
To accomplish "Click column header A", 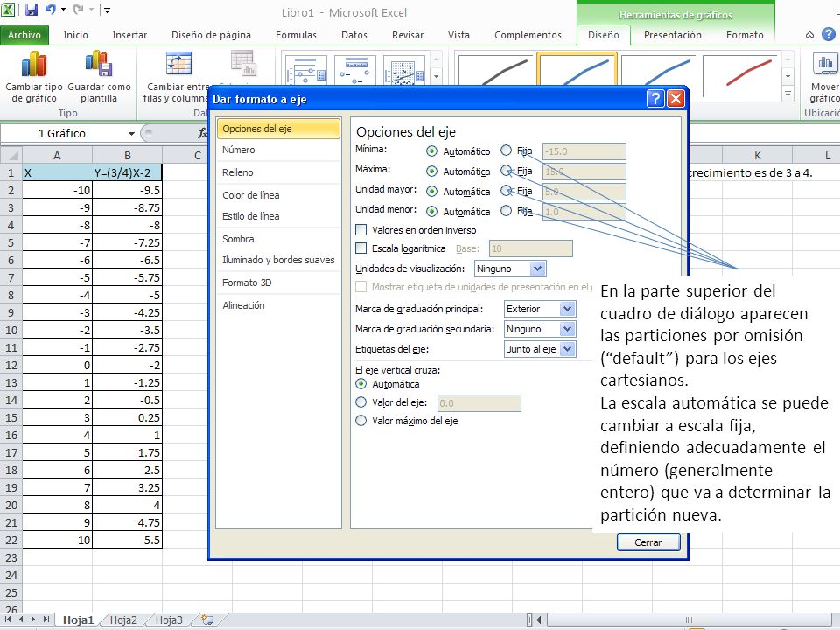I will point(58,156).
